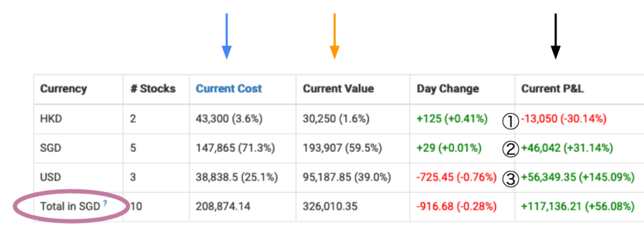Select the HKD currency row
Viewport: 644px width, 236px height.
point(338,119)
